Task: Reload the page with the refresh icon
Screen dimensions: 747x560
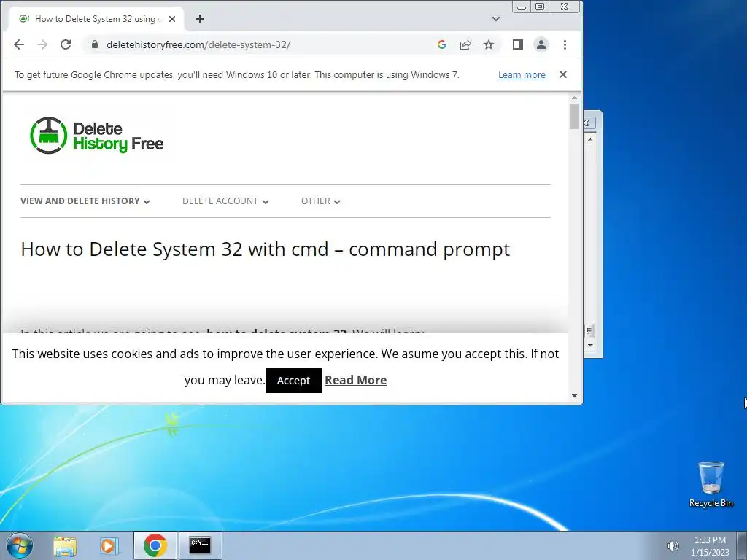Action: coord(66,44)
